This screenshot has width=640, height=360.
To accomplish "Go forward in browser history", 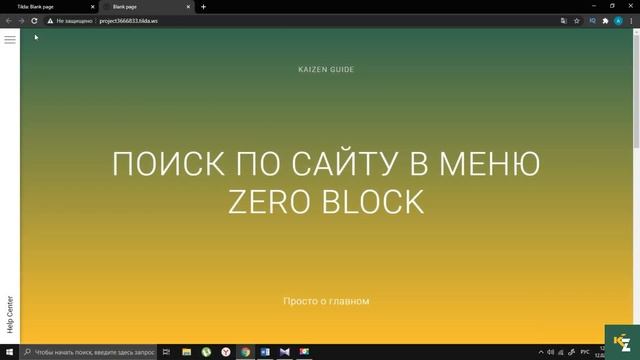I will tap(21, 21).
